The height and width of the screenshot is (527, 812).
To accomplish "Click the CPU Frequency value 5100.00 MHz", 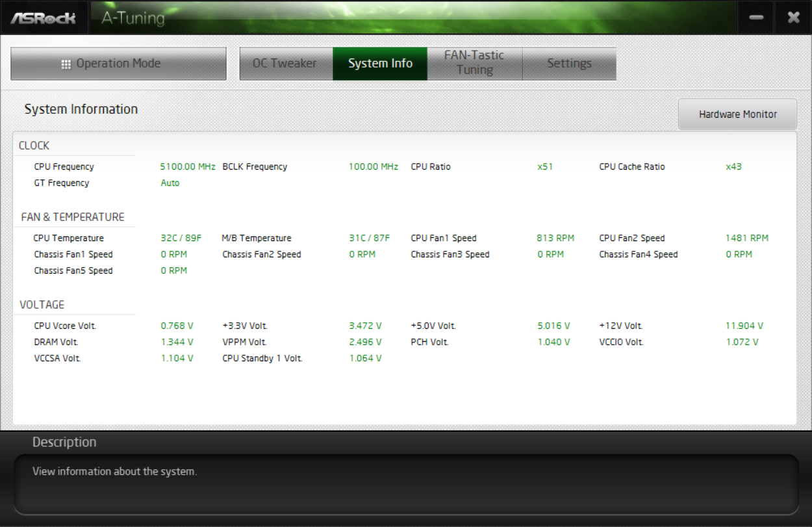I will click(x=188, y=166).
